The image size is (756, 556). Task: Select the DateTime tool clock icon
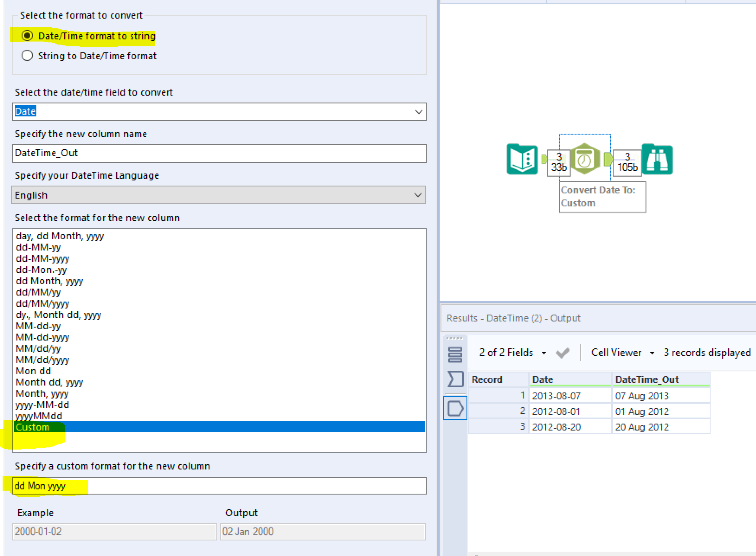click(x=585, y=159)
